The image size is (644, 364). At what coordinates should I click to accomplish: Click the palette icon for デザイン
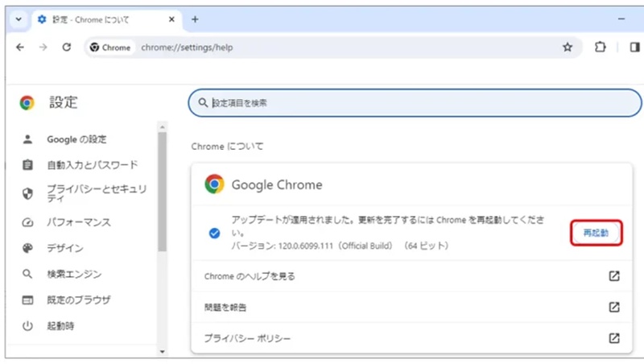[x=27, y=248]
